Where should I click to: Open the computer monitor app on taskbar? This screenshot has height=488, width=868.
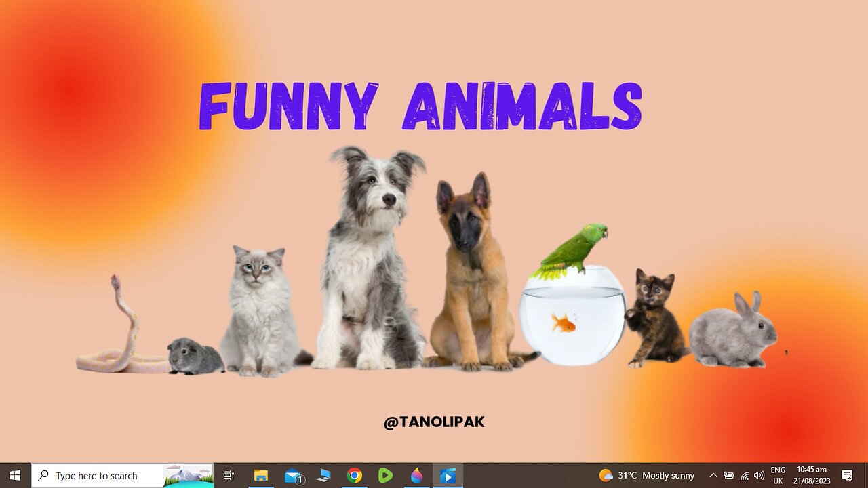(x=323, y=476)
